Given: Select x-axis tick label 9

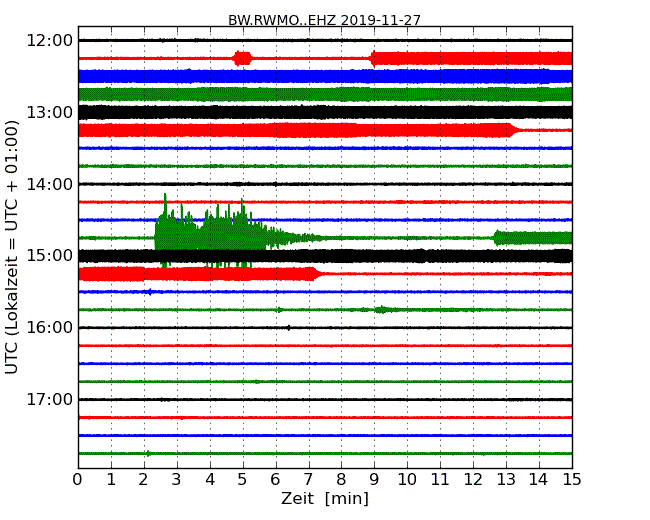Looking at the screenshot, I should pos(374,479).
